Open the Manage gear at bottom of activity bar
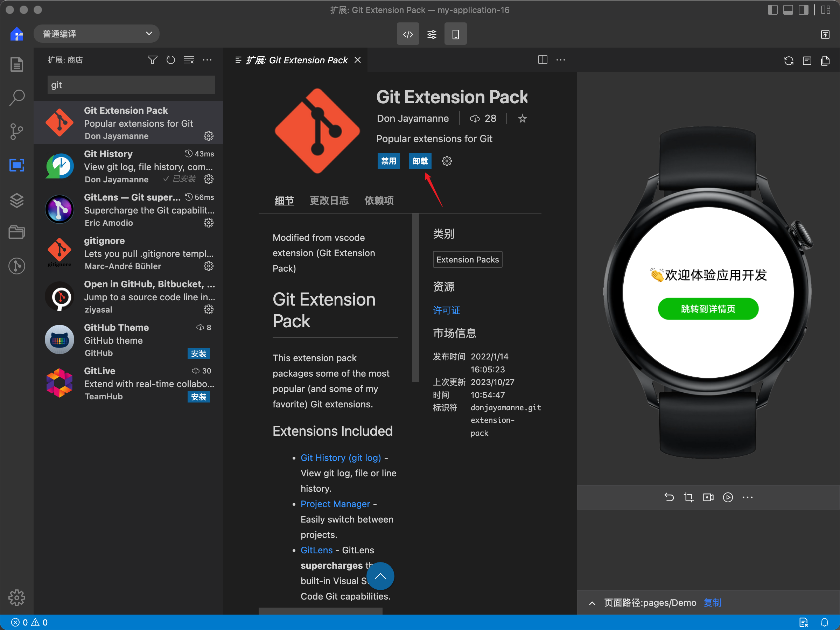This screenshot has width=840, height=630. [17, 598]
